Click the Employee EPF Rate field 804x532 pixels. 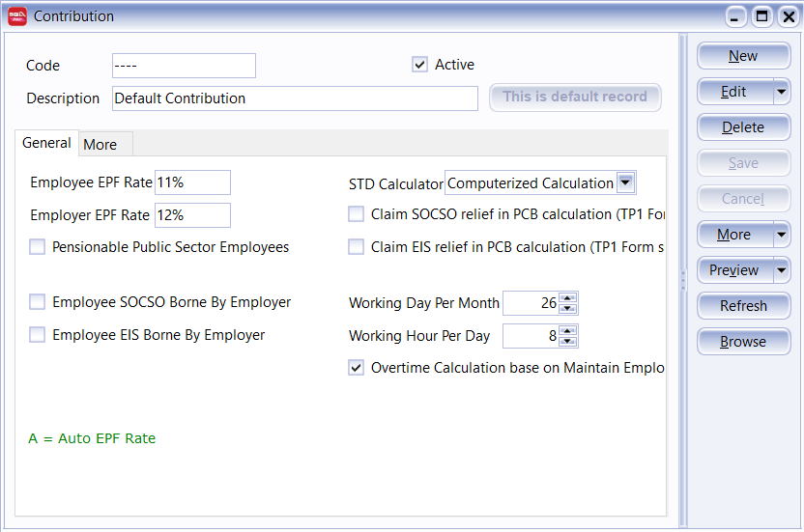[192, 182]
